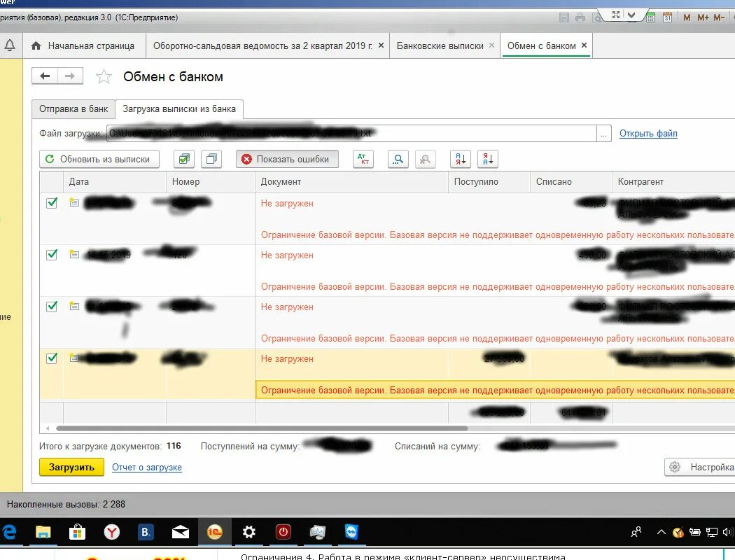Open the Mail app from the taskbar
This screenshot has height=560, width=735.
[181, 532]
